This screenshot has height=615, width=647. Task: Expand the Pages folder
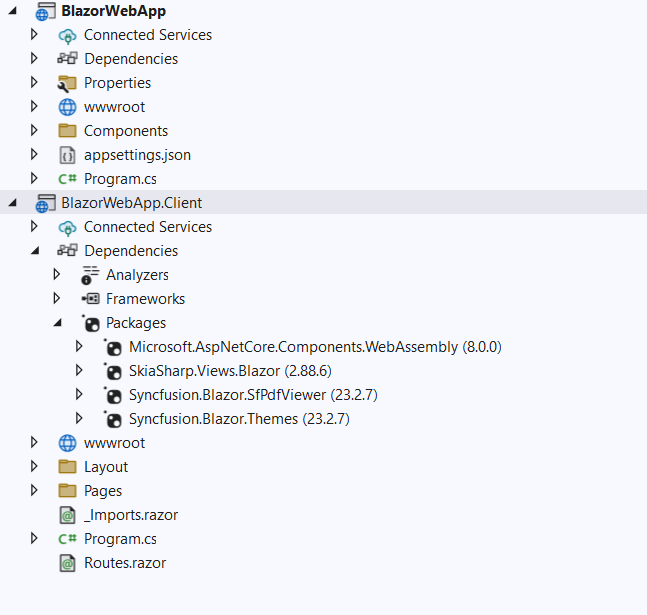click(x=34, y=490)
